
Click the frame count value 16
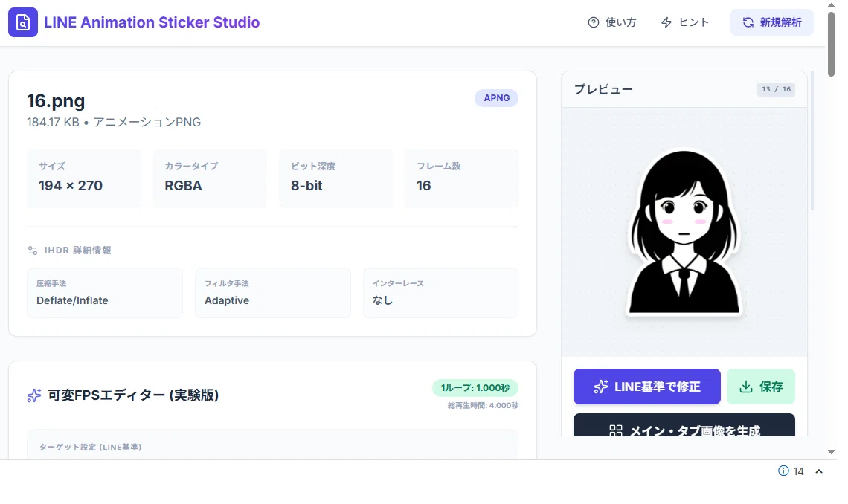[423, 185]
